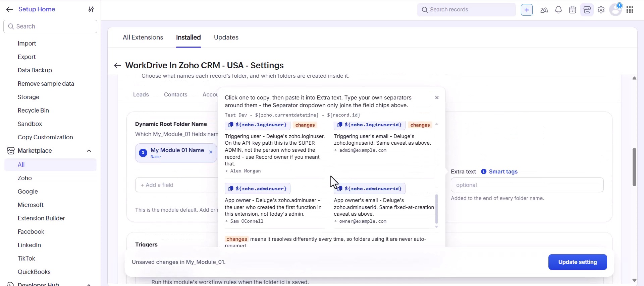Image resolution: width=644 pixels, height=286 pixels.
Task: Click the Update setting button
Action: point(578,262)
